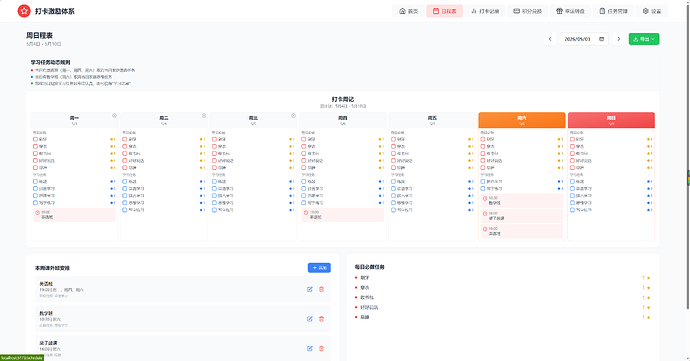Click 好好吃饭 in the 每日必做任务 list

pyautogui.click(x=369, y=307)
